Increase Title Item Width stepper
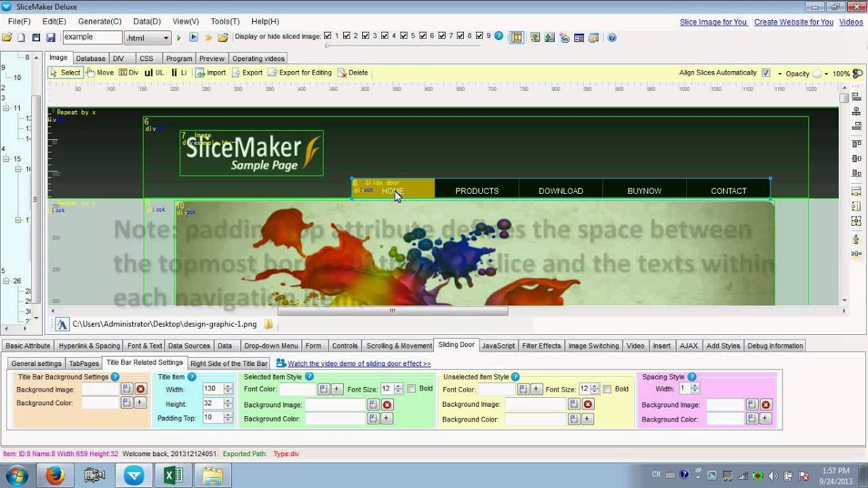868x488 pixels. pyautogui.click(x=228, y=386)
